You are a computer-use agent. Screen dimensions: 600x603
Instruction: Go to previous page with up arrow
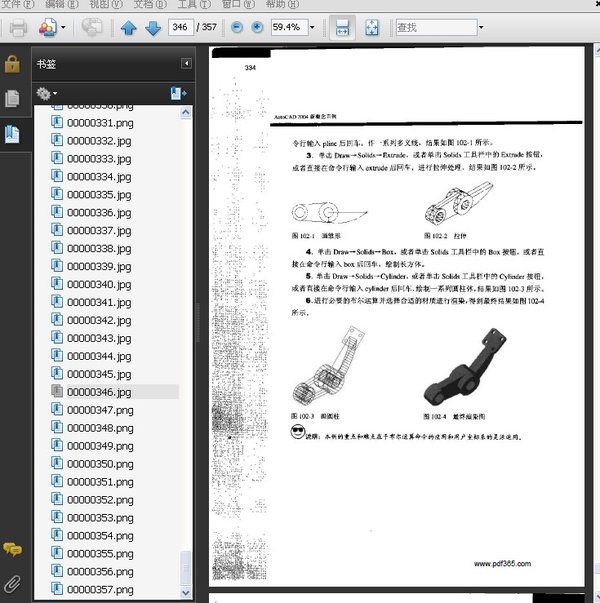tap(128, 28)
